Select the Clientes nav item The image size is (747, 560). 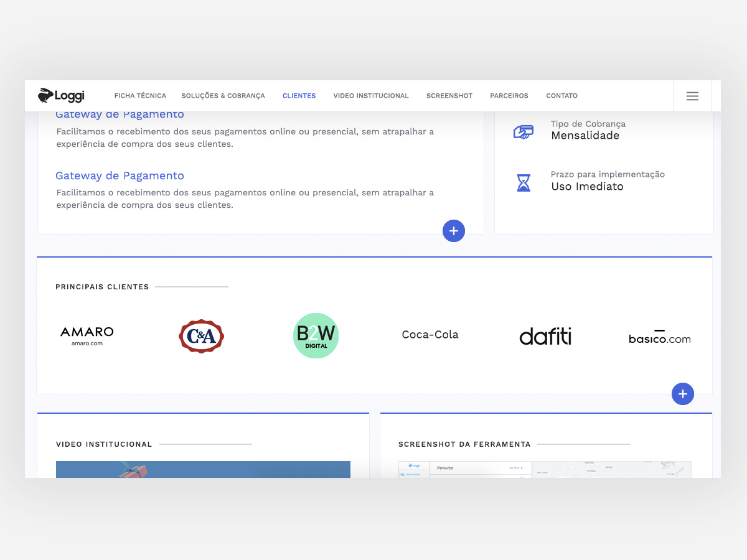tap(299, 96)
